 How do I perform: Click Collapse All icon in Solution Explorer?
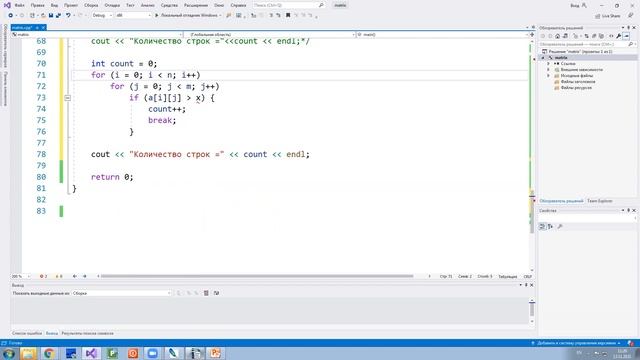click(594, 36)
